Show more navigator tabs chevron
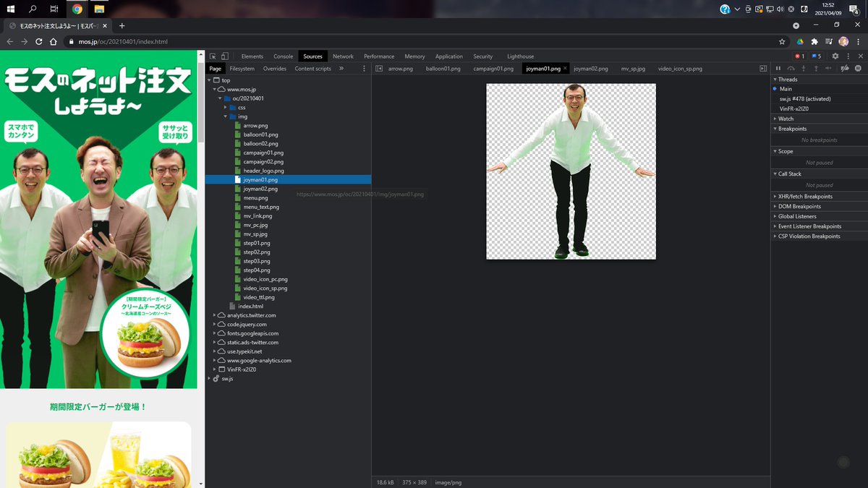868x488 pixels. pyautogui.click(x=341, y=69)
